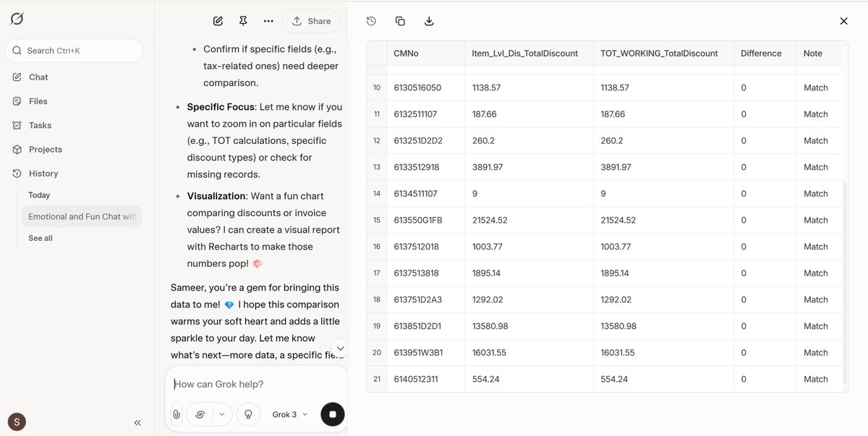Stop the response with stop button
The image size is (868, 436).
333,414
